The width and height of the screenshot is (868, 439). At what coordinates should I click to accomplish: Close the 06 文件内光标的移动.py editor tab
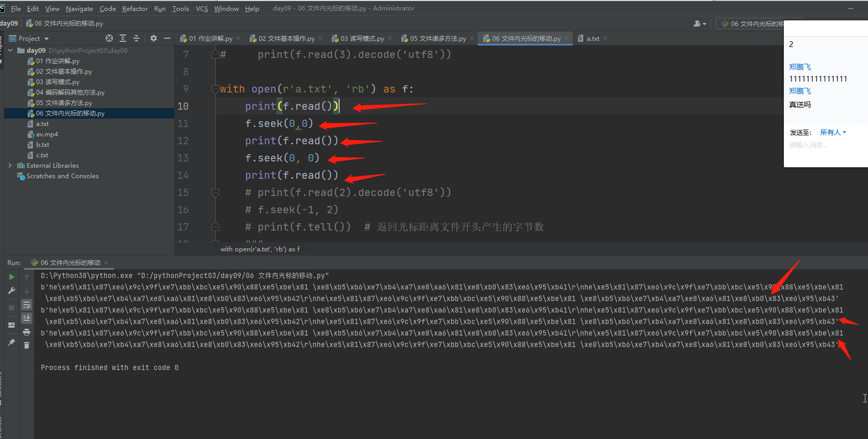(x=566, y=38)
